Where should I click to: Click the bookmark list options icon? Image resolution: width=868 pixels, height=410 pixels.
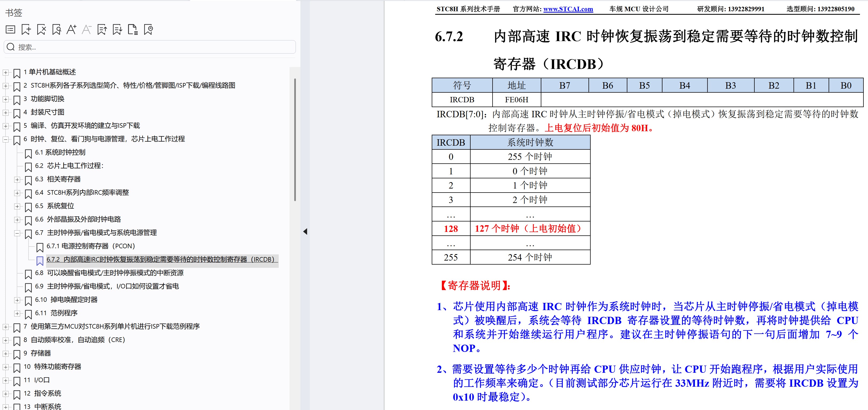(10, 30)
